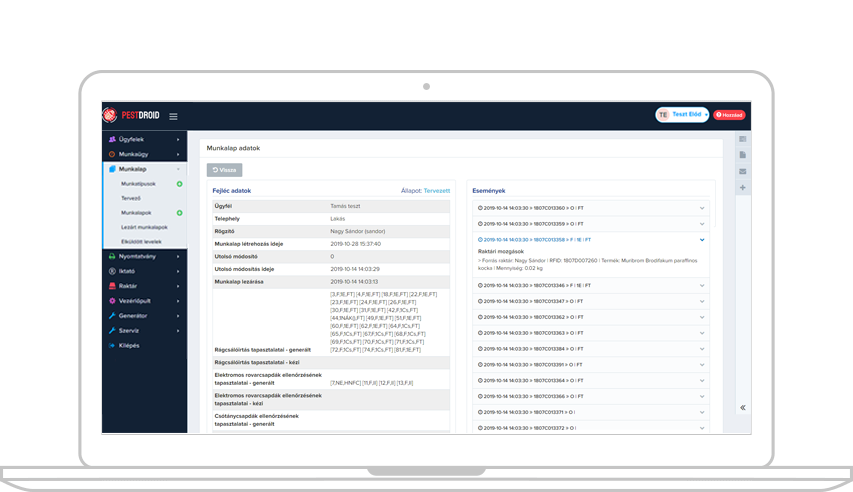
Task: Open the list icon in right sidebar
Action: 742,139
